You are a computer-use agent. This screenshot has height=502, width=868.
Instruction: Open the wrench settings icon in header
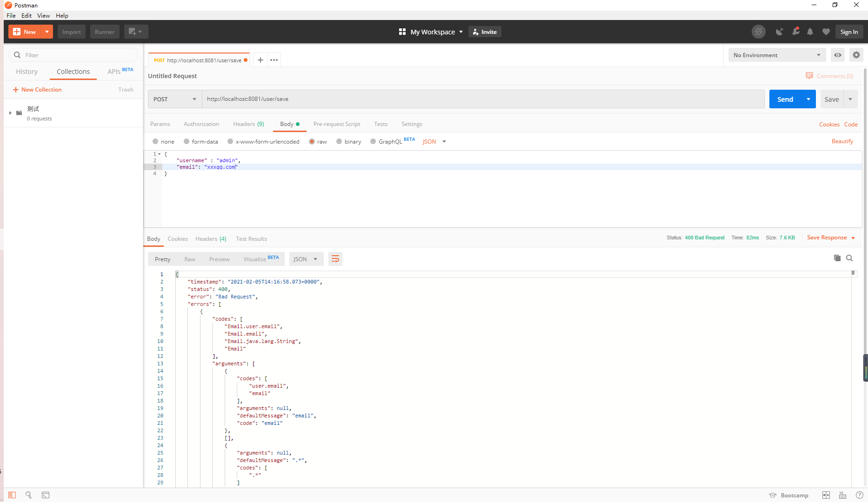coord(796,31)
